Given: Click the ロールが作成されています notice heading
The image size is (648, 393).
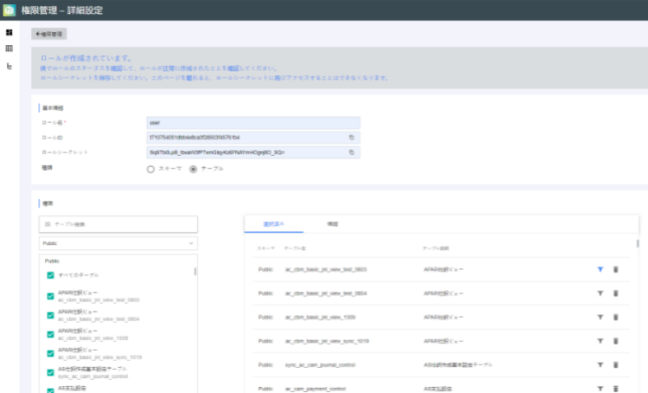Looking at the screenshot, I should [86, 58].
